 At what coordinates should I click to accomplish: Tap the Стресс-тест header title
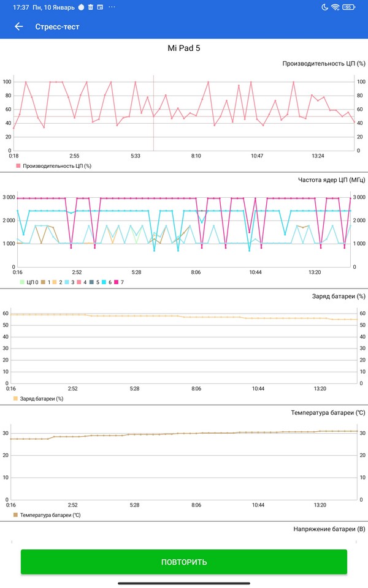coord(57,26)
